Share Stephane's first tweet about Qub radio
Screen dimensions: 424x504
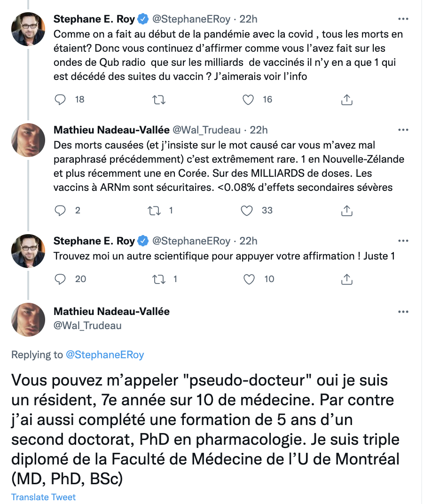click(346, 99)
